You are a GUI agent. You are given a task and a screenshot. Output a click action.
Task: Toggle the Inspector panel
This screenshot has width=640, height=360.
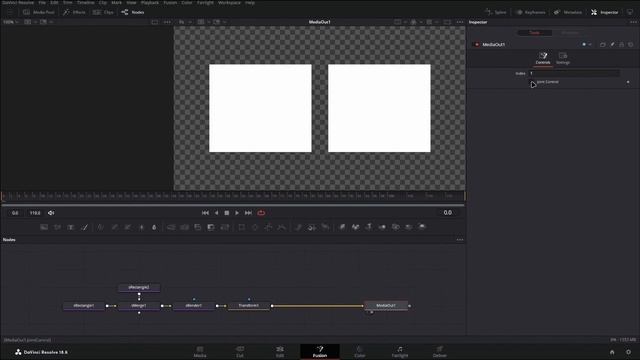coord(604,12)
